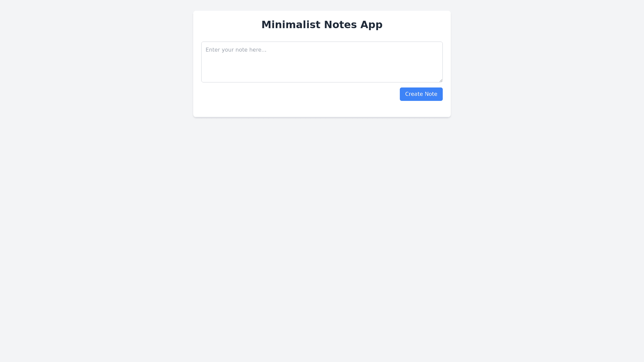The height and width of the screenshot is (362, 644).
Task: Click the Minimalist Notes App heading
Action: 322,24
